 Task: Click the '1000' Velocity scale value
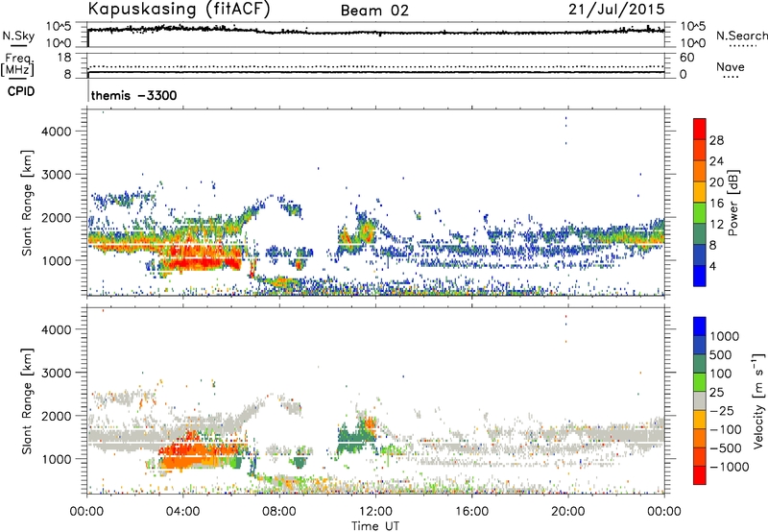click(725, 336)
